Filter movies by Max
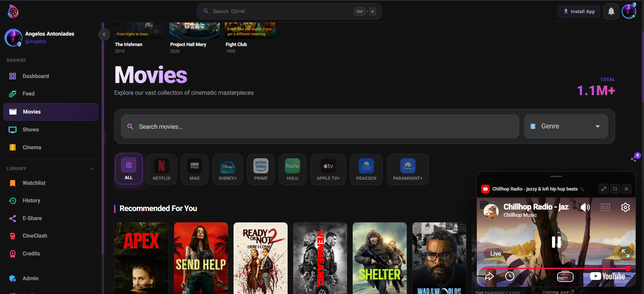This screenshot has height=294, width=644. click(195, 169)
